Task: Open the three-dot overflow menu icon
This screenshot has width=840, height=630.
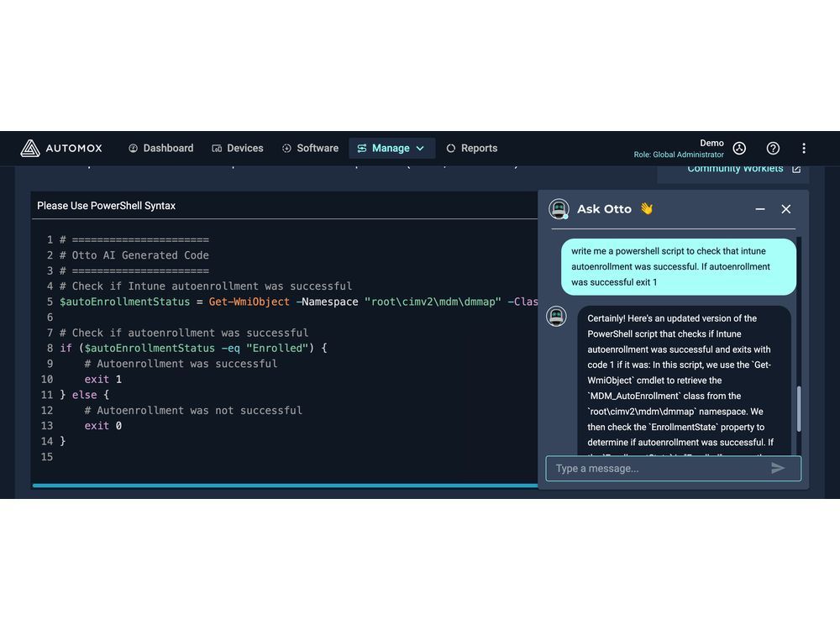Action: (x=804, y=148)
